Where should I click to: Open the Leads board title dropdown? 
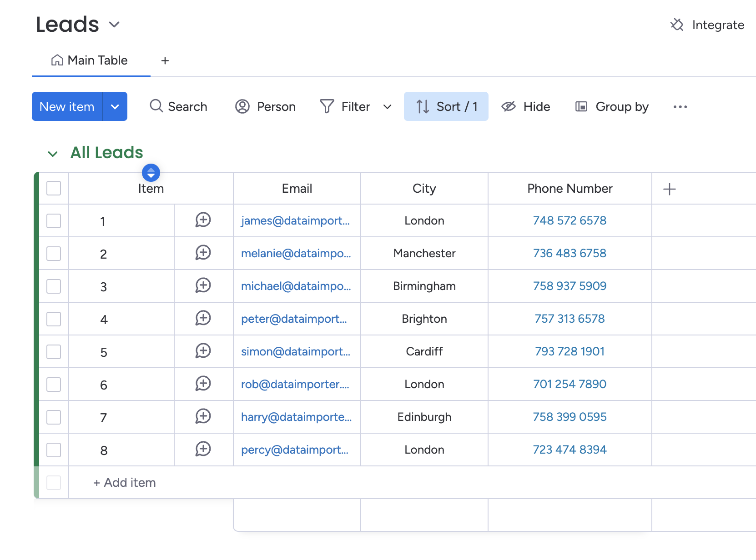(114, 25)
